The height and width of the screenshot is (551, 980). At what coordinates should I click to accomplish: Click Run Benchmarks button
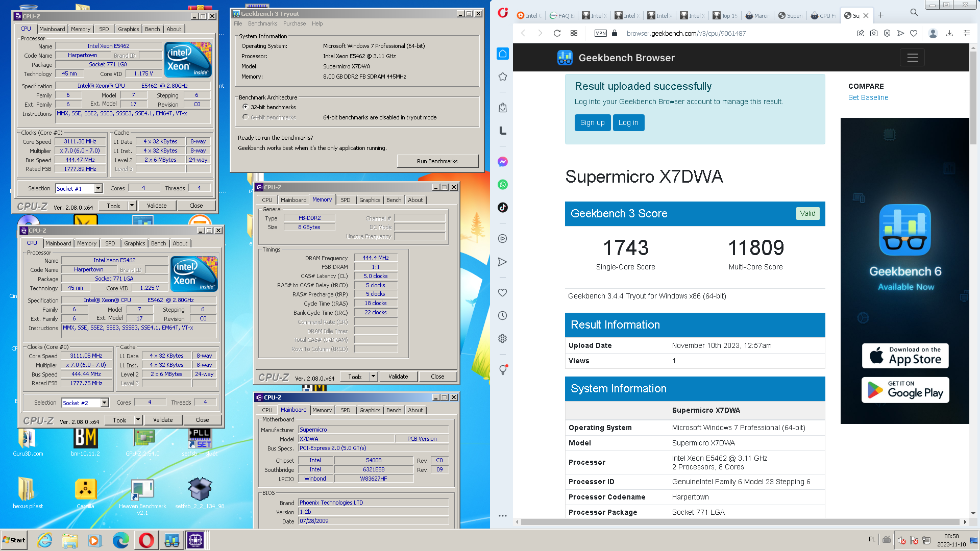(437, 161)
